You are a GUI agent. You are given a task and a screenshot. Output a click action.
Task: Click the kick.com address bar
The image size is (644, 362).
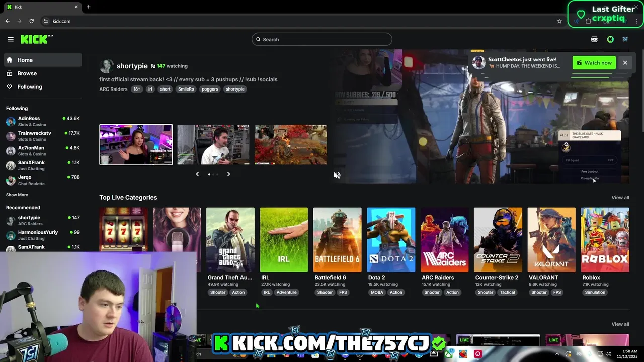pos(297,21)
